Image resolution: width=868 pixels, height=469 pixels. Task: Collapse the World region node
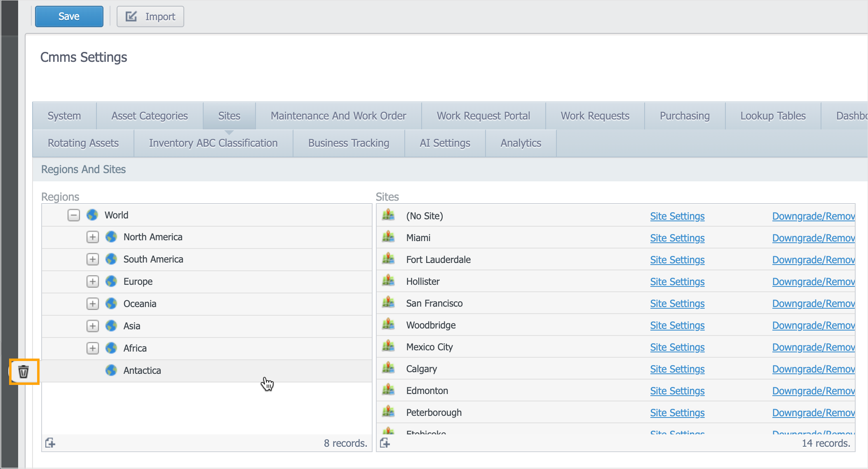[74, 215]
